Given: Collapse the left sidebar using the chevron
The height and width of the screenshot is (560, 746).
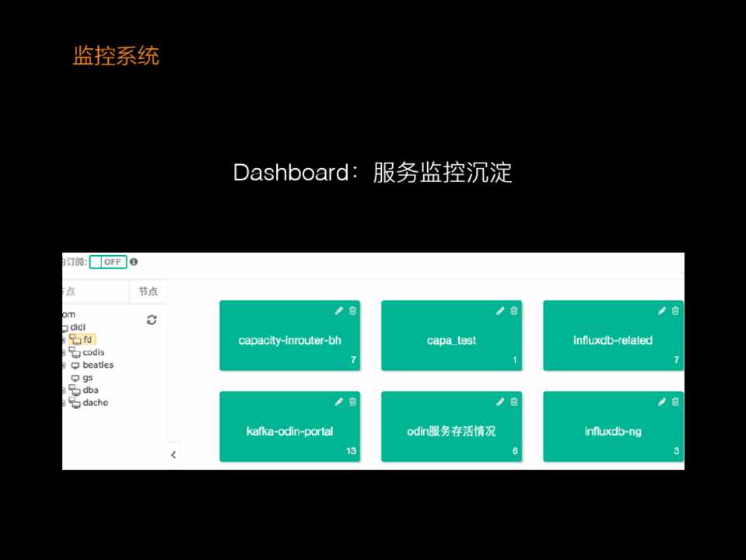Looking at the screenshot, I should (x=173, y=455).
